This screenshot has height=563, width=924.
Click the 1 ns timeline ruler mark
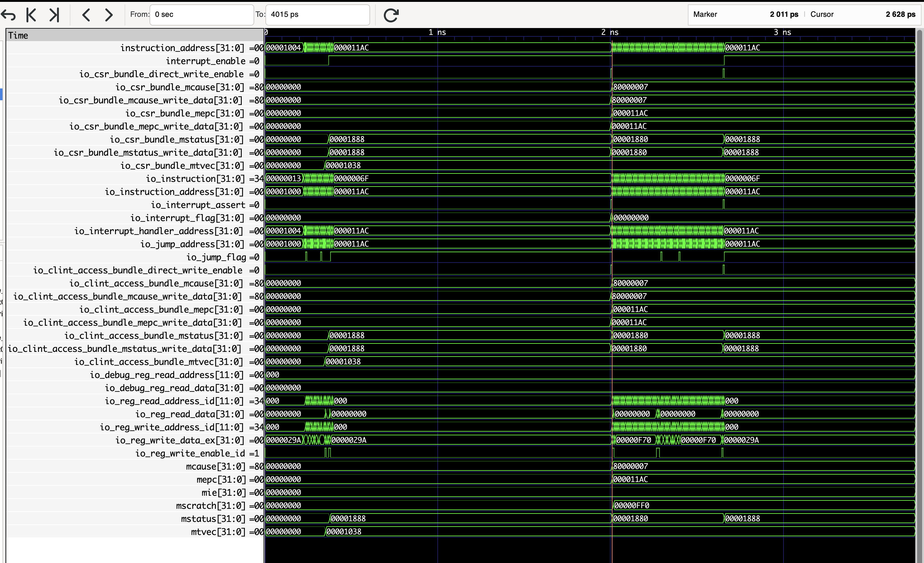click(437, 32)
